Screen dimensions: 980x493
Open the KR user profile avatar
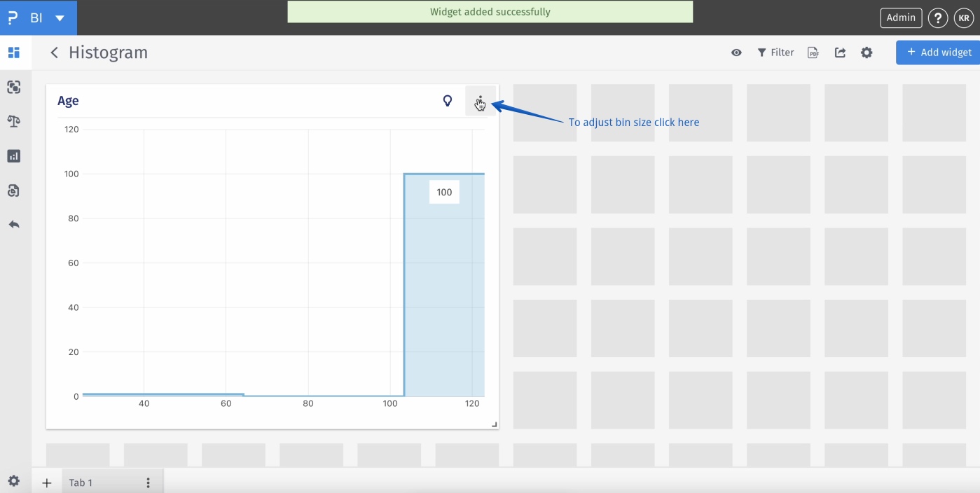click(x=964, y=18)
